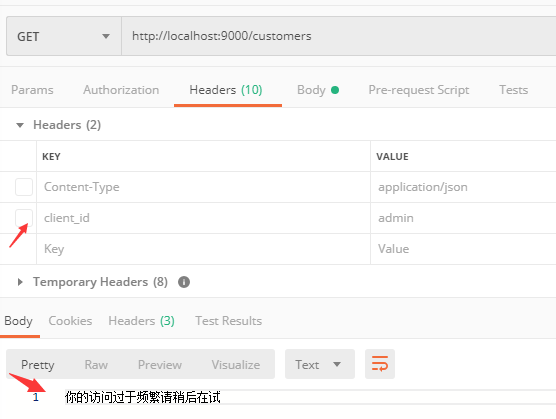This screenshot has height=419, width=556.
Task: Click the Temporary Headers info icon
Action: (x=184, y=282)
